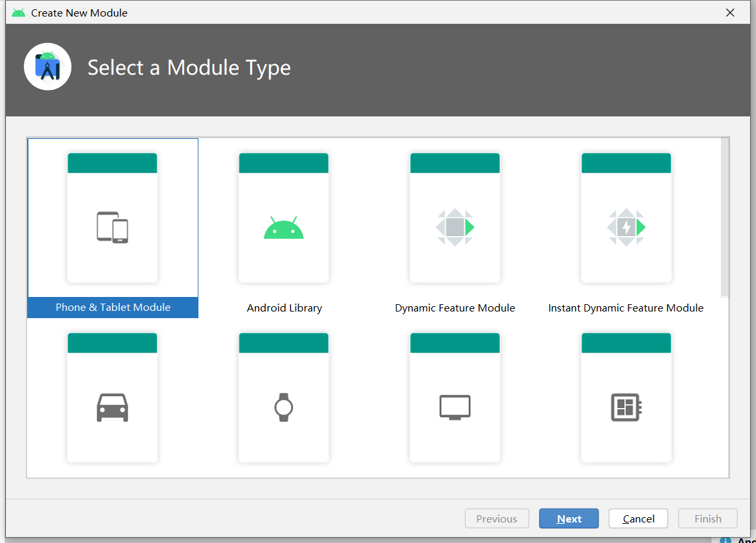Image resolution: width=756 pixels, height=543 pixels.
Task: Close the Create New Module window
Action: pyautogui.click(x=730, y=13)
